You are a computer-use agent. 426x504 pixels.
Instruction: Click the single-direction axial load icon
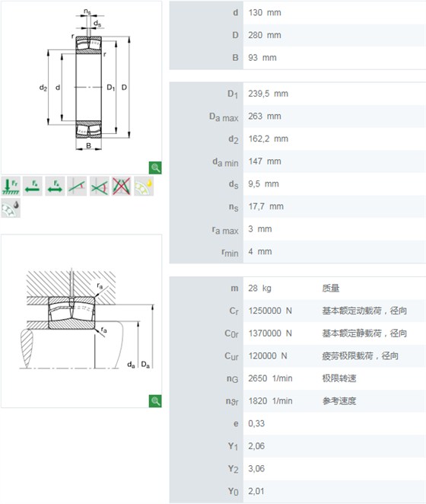[33, 186]
